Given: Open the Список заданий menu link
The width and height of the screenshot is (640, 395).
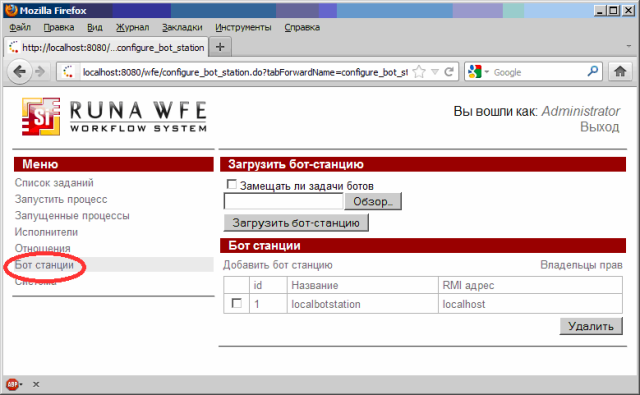Looking at the screenshot, I should pos(54,183).
